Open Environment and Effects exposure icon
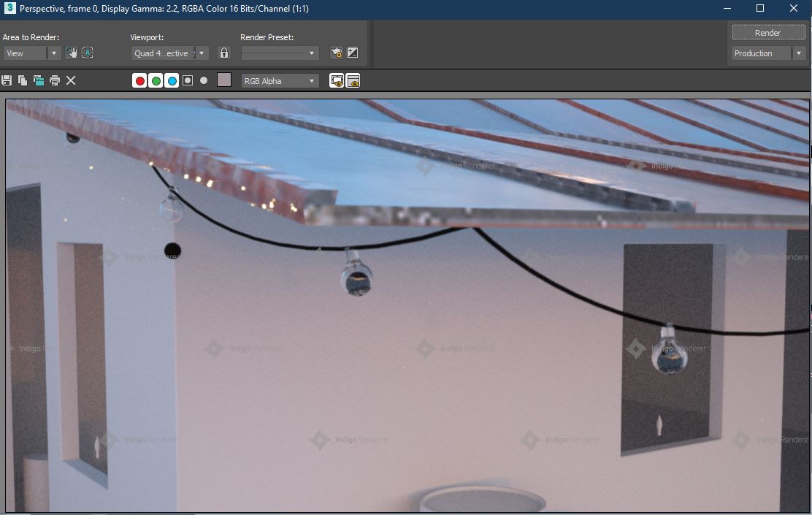The image size is (812, 515). click(x=353, y=53)
